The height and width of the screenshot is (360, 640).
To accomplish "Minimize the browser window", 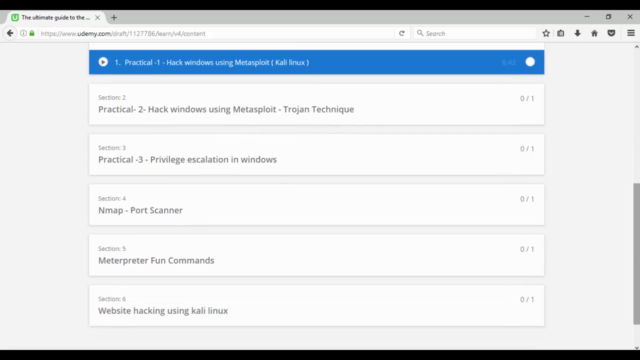I will tap(587, 17).
